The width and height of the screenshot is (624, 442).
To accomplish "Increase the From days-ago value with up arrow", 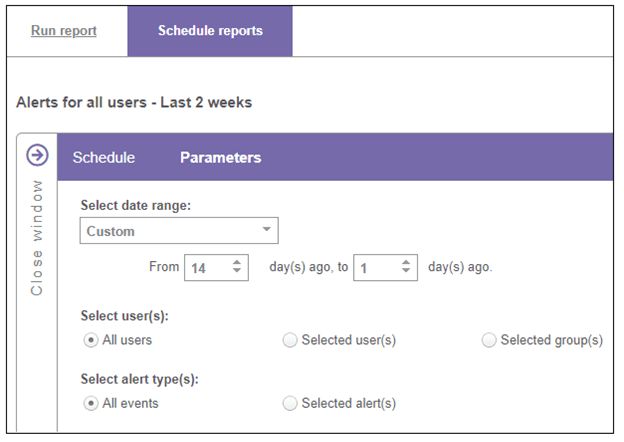I will [x=237, y=263].
